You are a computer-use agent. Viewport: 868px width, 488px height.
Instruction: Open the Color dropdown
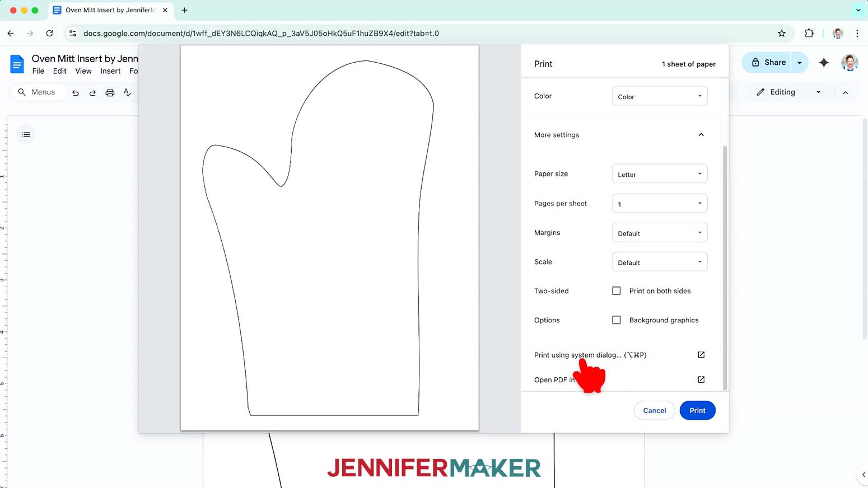pyautogui.click(x=660, y=96)
